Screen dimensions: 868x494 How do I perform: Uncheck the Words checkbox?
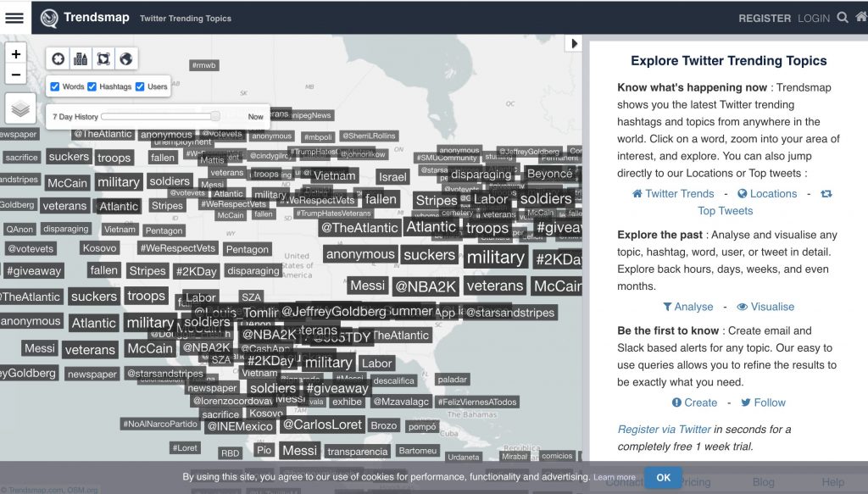point(55,86)
